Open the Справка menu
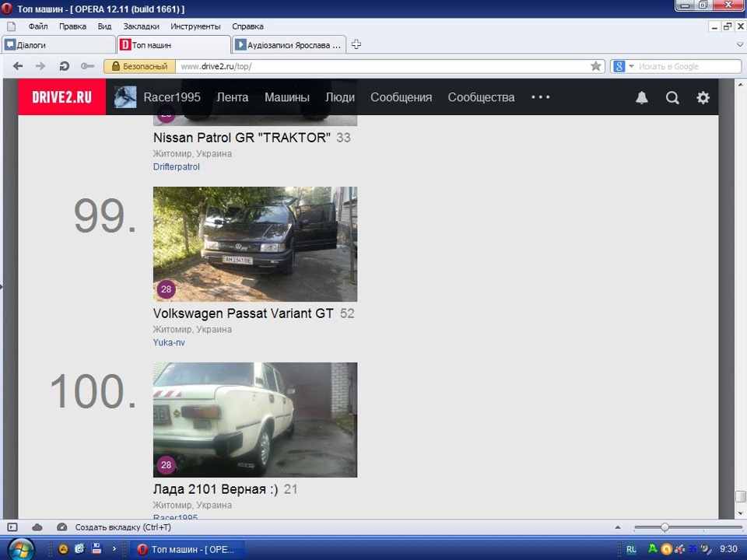This screenshot has width=747, height=560. (x=247, y=26)
